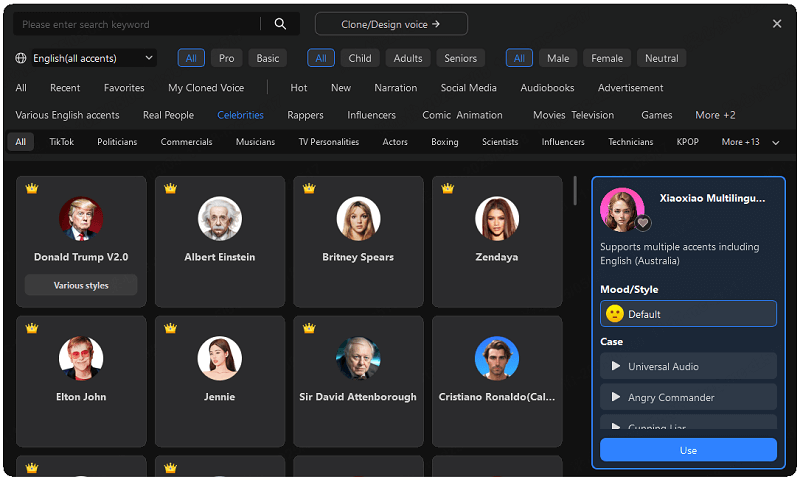
Task: Filter voices by Pro tier
Action: coord(227,58)
